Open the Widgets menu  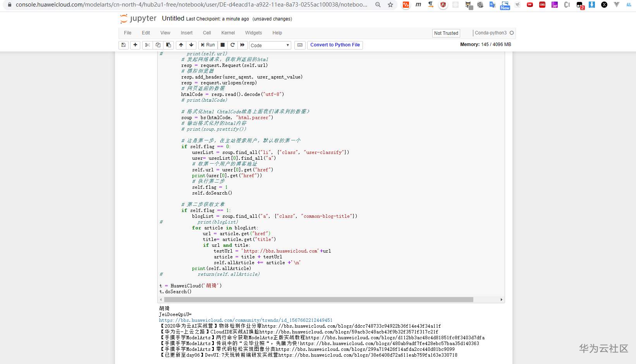[253, 33]
